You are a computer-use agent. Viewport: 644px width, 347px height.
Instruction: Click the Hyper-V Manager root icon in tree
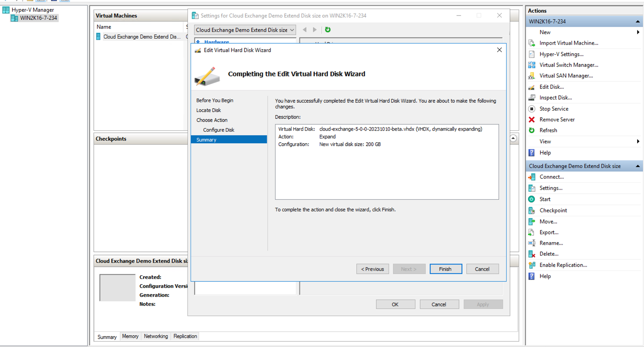tap(6, 10)
